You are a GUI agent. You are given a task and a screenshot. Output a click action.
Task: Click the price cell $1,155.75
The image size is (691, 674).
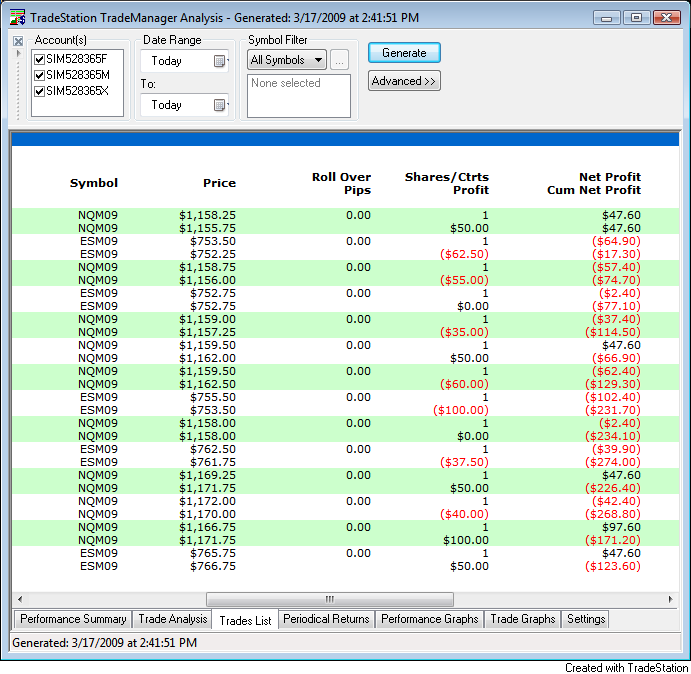(x=207, y=228)
